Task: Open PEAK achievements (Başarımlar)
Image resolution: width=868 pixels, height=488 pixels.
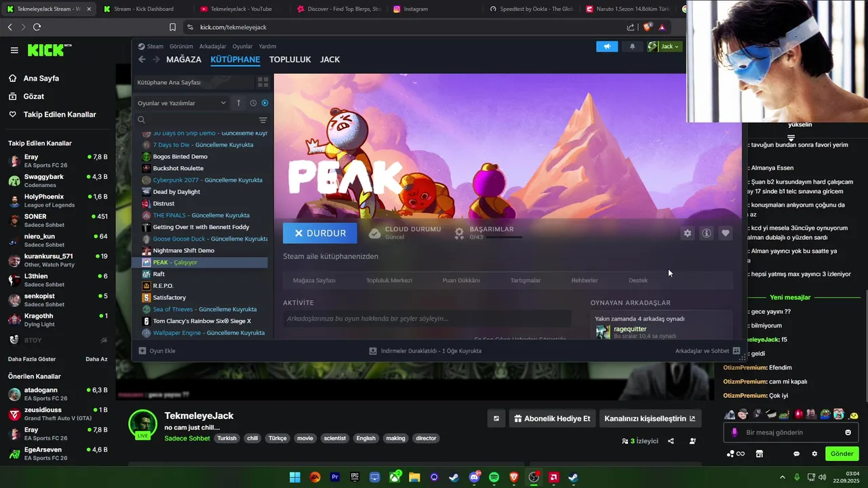Action: (491, 229)
